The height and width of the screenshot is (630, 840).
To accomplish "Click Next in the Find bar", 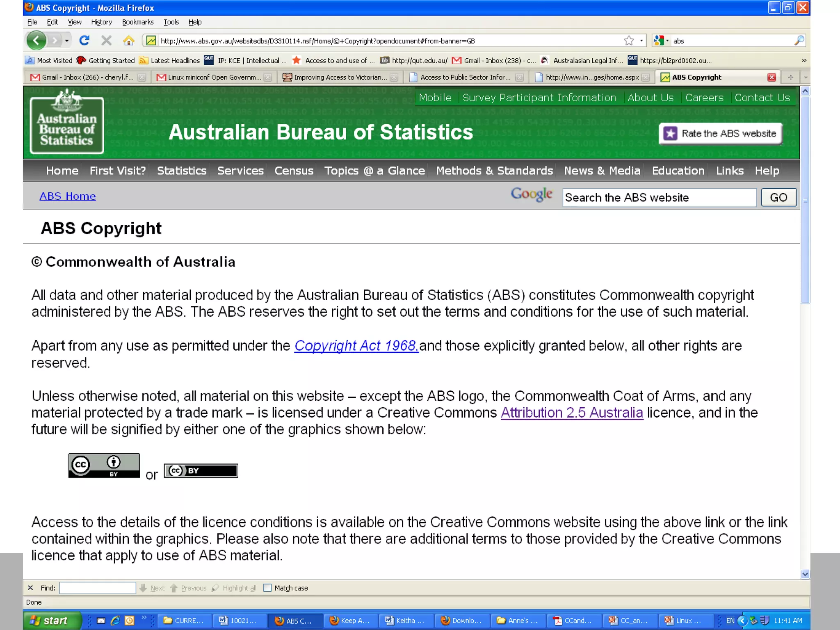I will click(152, 588).
